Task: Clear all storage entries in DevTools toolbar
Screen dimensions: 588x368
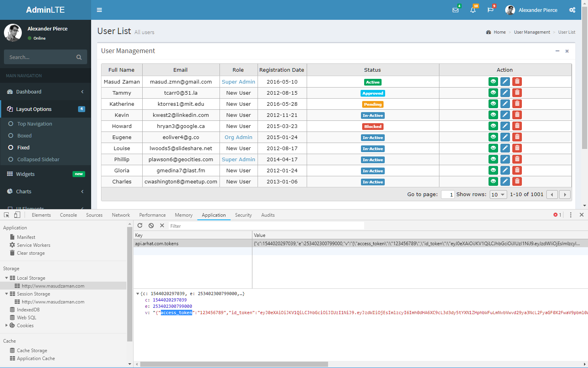Action: [x=151, y=225]
